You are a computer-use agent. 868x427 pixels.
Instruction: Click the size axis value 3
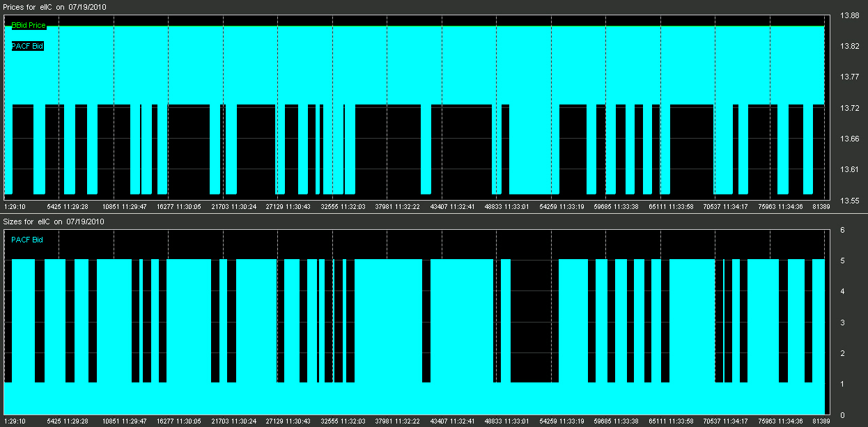(842, 323)
